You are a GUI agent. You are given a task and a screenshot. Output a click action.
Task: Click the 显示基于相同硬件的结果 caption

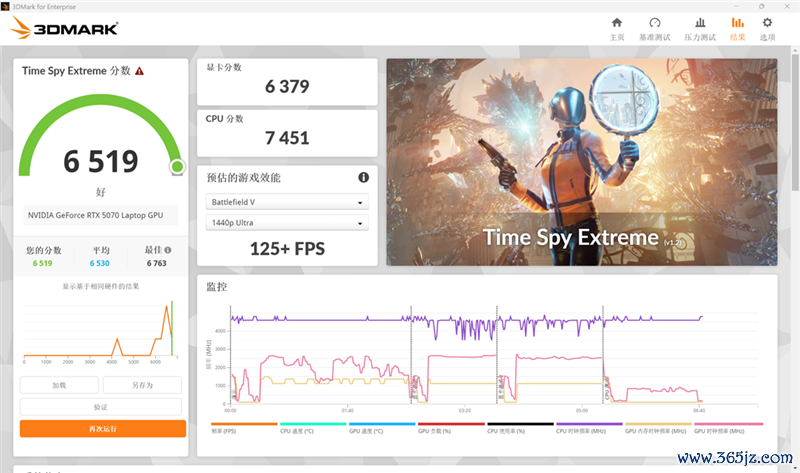pyautogui.click(x=101, y=286)
